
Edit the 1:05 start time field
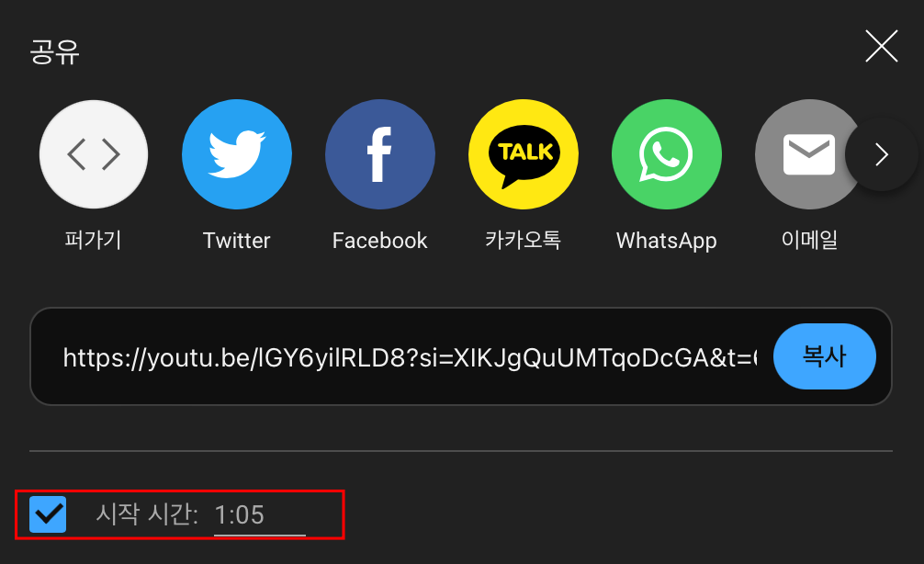(x=259, y=515)
